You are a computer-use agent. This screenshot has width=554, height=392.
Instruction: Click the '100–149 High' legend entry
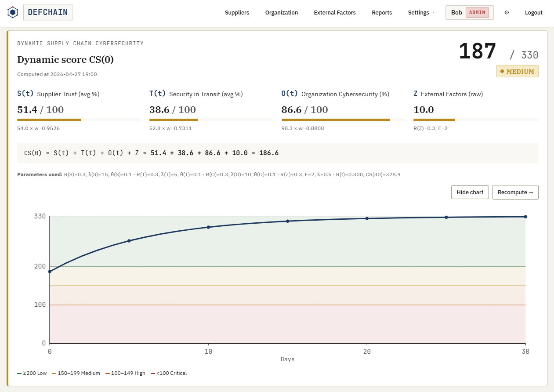125,373
